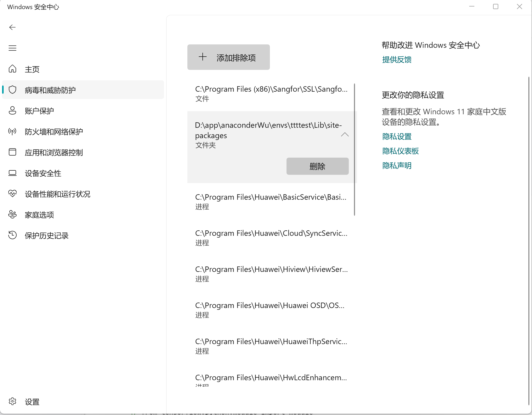Delete the site-packages folder exclusion
This screenshot has height=415, width=532.
tap(317, 166)
